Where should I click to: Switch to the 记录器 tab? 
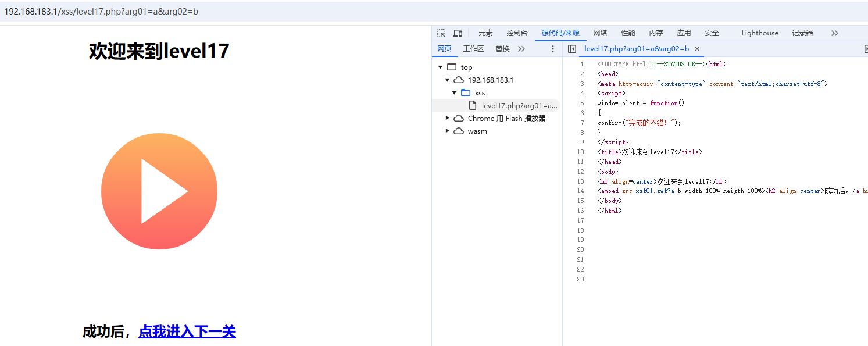pos(802,33)
